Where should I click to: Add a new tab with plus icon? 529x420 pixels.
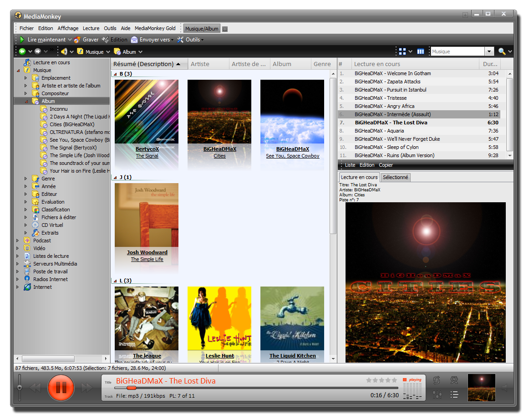[x=225, y=29]
